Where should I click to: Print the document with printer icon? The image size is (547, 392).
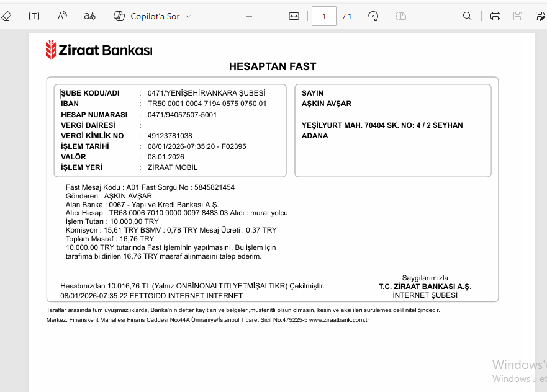[x=495, y=16]
